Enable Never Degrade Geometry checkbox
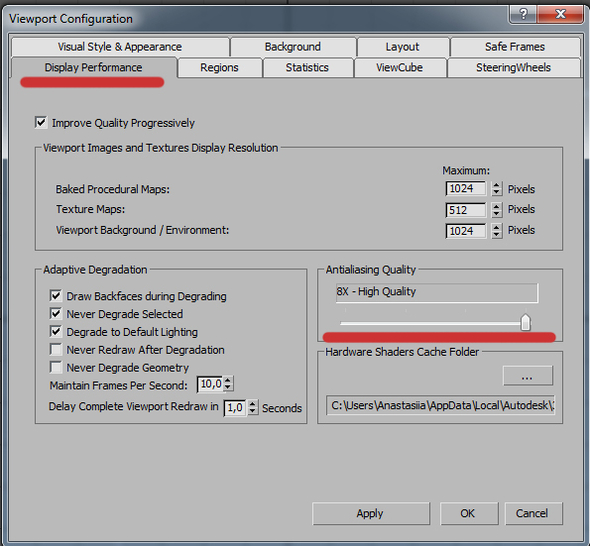Viewport: 590px width, 546px height. pos(56,367)
